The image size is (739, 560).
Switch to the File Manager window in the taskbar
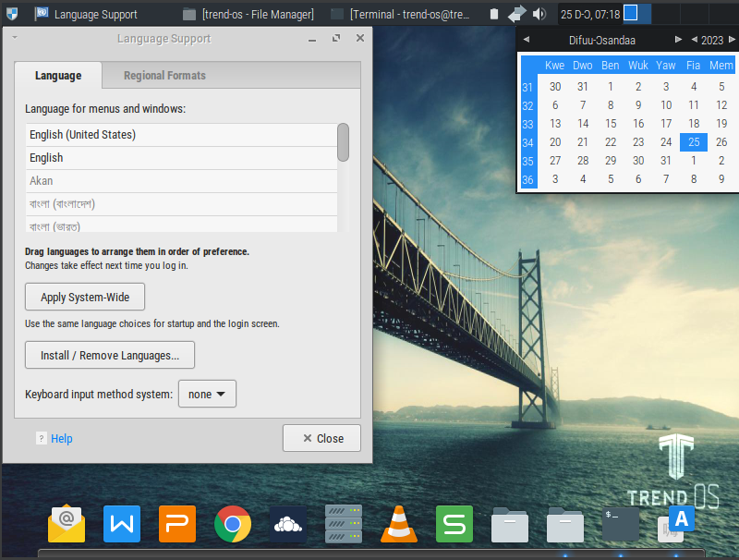pyautogui.click(x=249, y=14)
